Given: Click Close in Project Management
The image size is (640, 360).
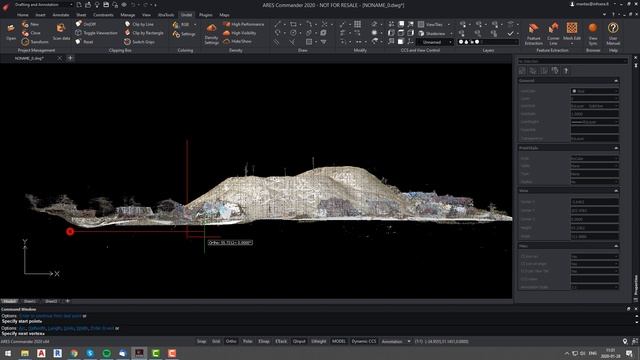Looking at the screenshot, I should (31, 33).
